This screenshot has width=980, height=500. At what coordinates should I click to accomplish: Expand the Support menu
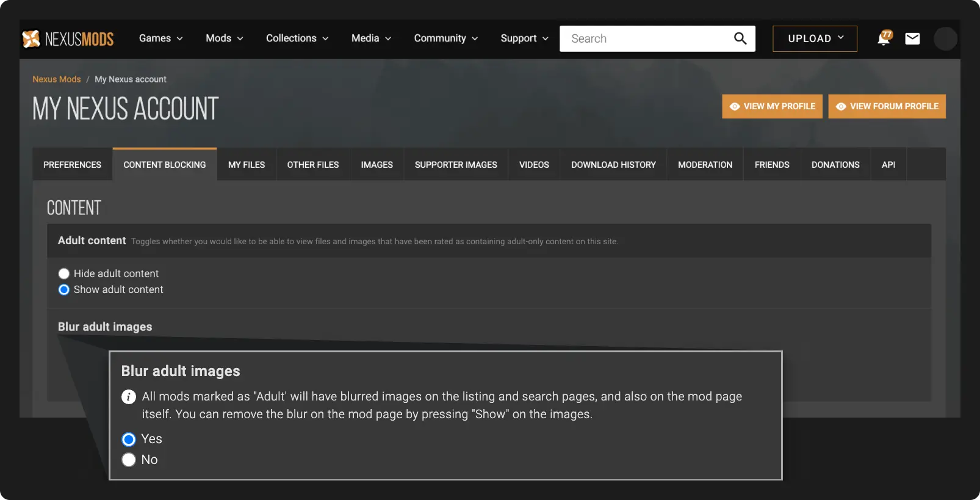click(525, 38)
